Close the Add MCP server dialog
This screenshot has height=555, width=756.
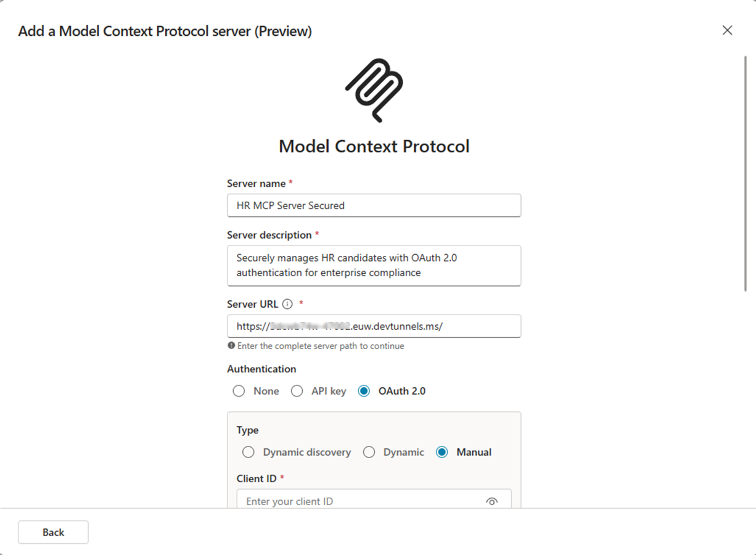(727, 30)
